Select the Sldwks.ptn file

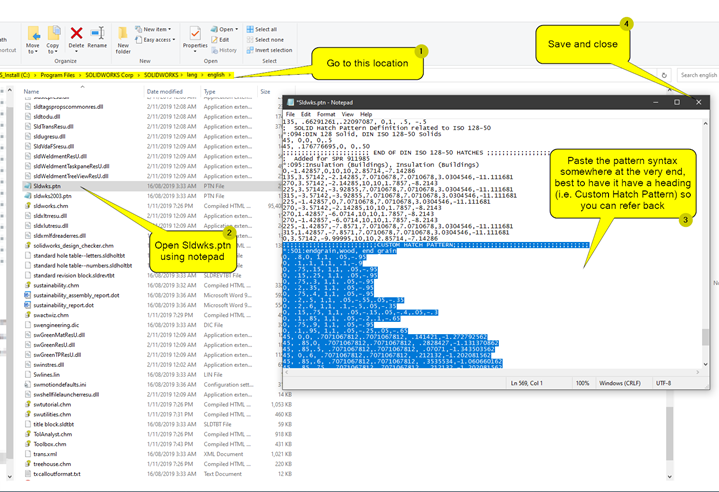pyautogui.click(x=47, y=186)
